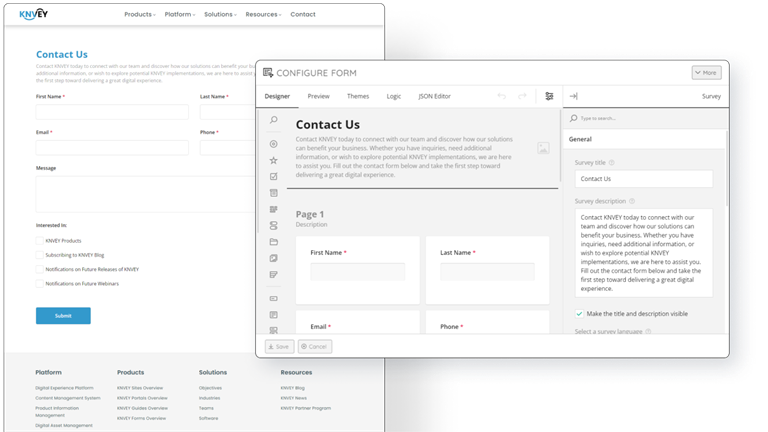Open the More dropdown in Configure Form
This screenshot has height=432, width=768.
[706, 72]
